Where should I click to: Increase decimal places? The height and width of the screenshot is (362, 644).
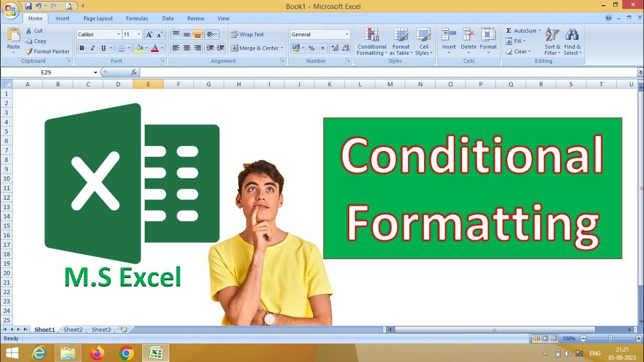pyautogui.click(x=335, y=48)
